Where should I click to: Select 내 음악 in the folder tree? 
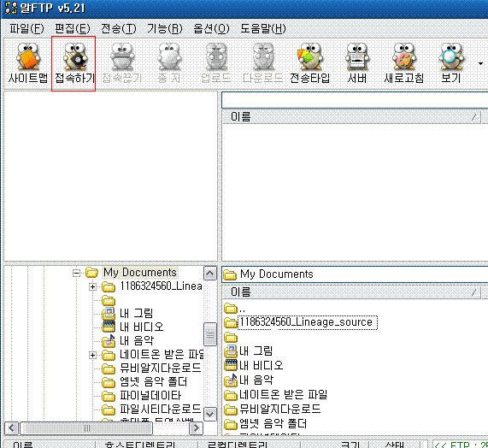[x=137, y=341]
